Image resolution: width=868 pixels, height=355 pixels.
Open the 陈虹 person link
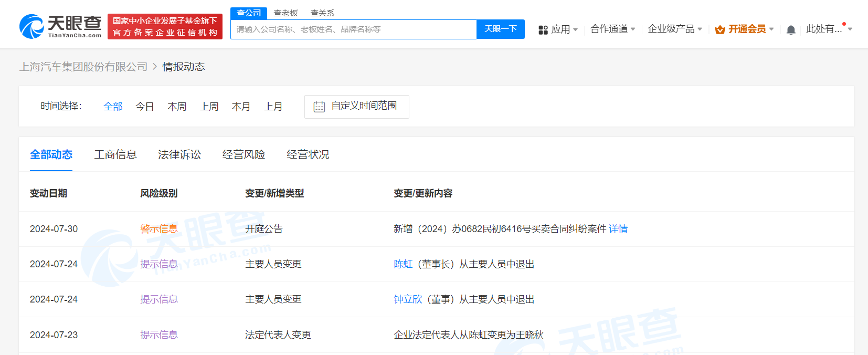[403, 264]
